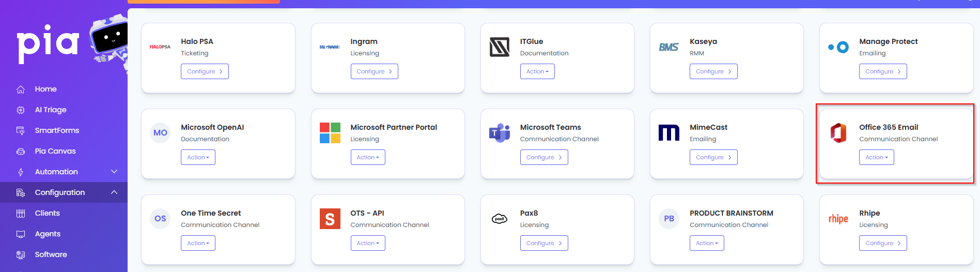Click the Halo PSA Ticketing label

click(195, 53)
